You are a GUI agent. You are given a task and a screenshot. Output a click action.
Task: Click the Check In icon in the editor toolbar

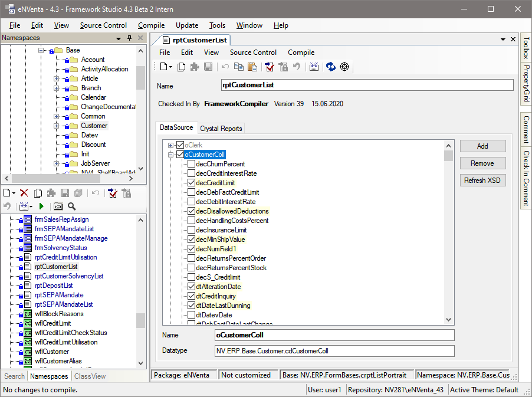tap(270, 67)
